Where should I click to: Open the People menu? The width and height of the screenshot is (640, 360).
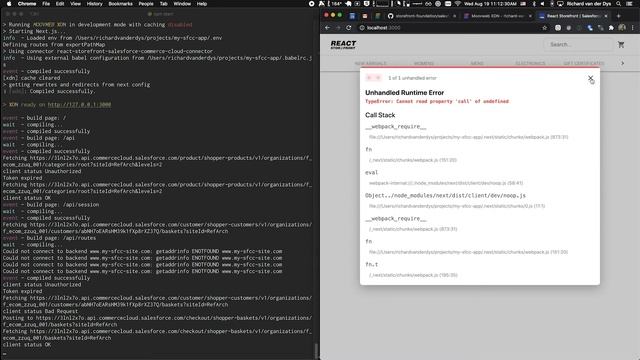146,4
